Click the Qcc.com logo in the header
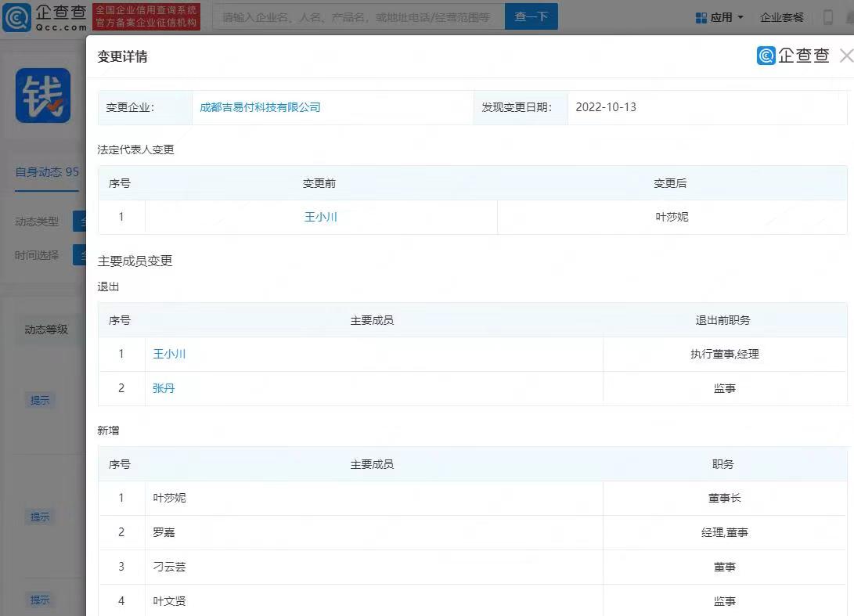 click(x=45, y=17)
